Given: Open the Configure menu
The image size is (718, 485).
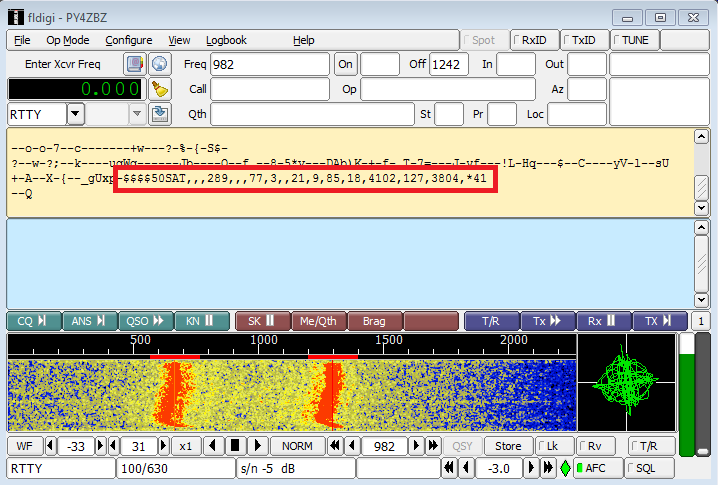Looking at the screenshot, I should click(128, 40).
